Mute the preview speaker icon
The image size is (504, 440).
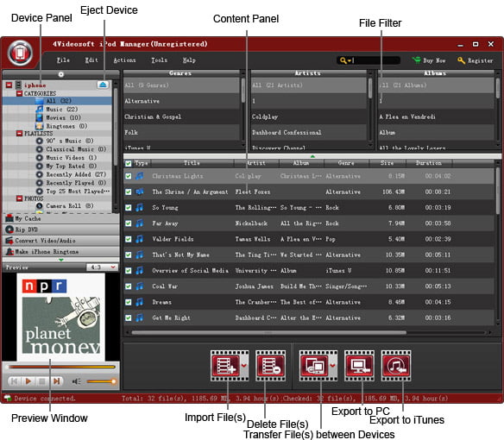click(x=76, y=381)
